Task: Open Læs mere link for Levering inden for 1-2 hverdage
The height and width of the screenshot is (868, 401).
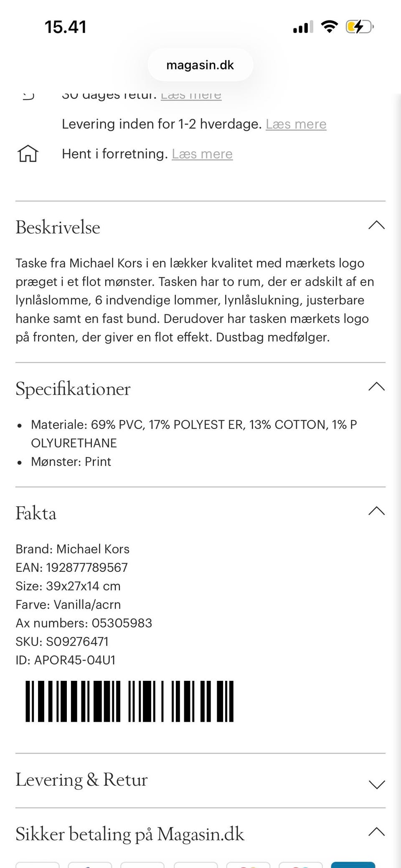Action: [x=296, y=124]
